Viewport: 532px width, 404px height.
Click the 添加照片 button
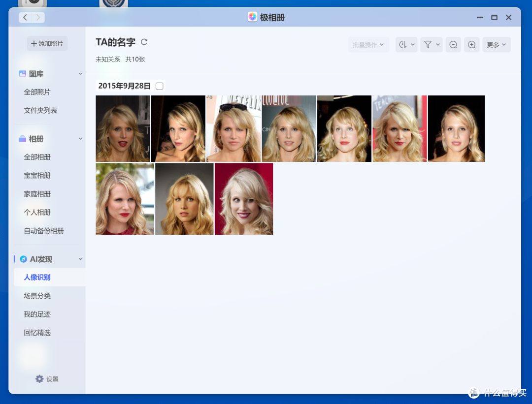[47, 44]
